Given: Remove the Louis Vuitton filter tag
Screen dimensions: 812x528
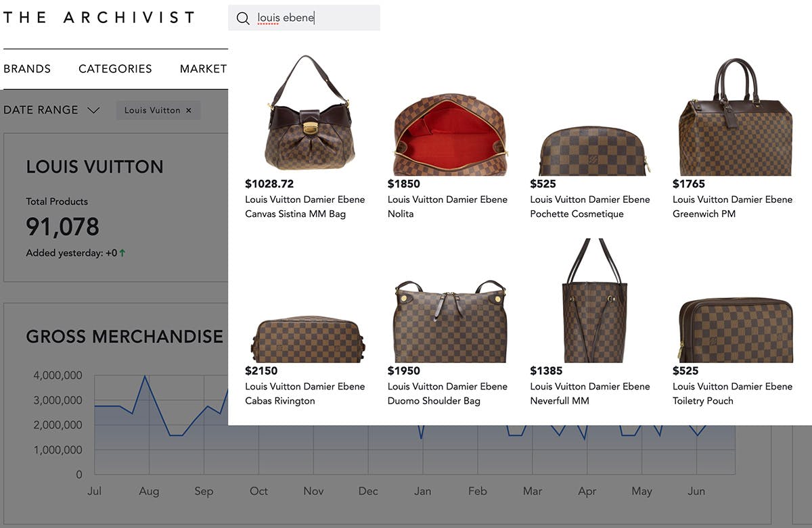Looking at the screenshot, I should (189, 110).
